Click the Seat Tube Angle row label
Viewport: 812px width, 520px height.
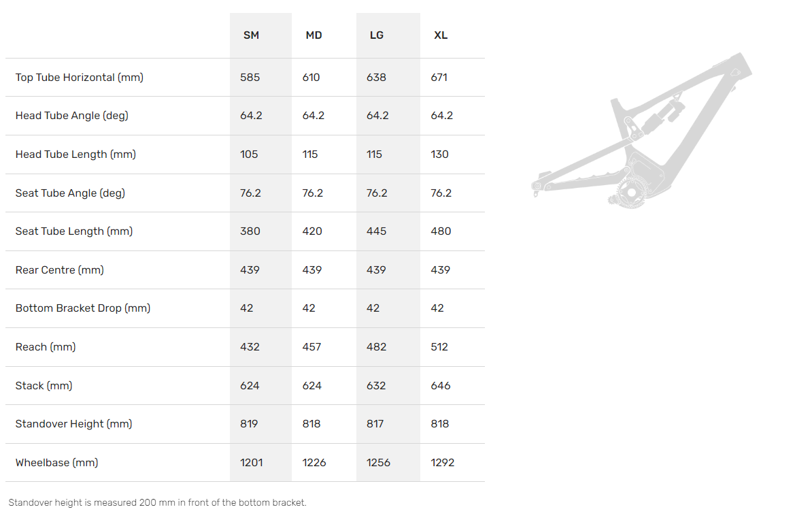point(70,193)
